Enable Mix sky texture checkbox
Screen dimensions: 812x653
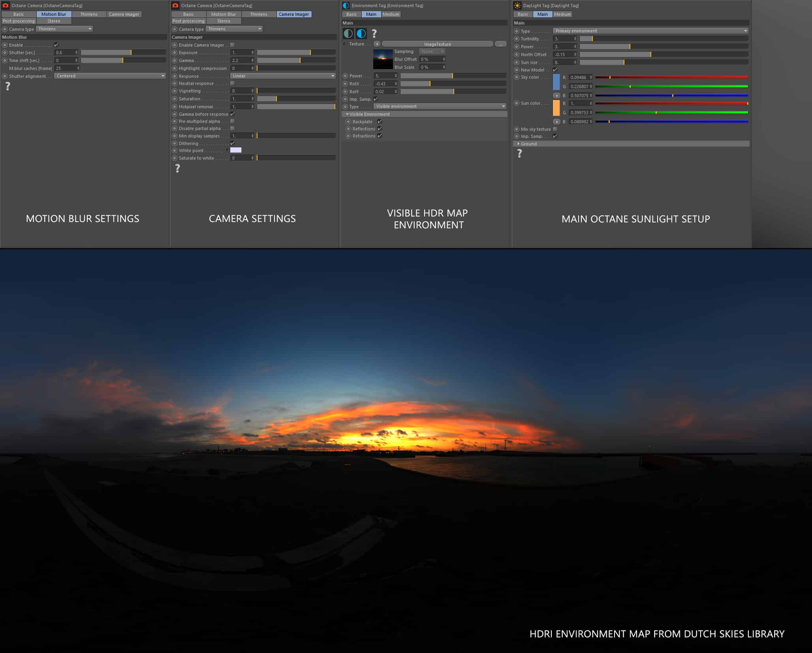click(555, 129)
